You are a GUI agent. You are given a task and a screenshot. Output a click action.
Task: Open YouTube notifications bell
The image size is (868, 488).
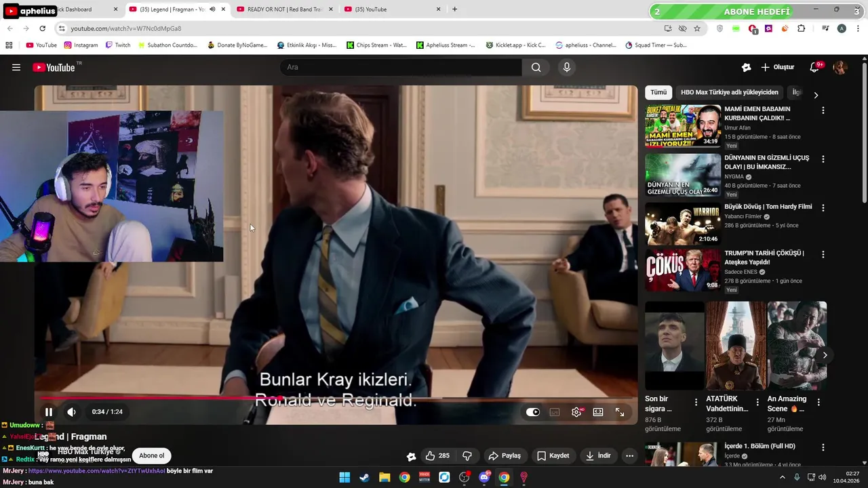point(815,67)
